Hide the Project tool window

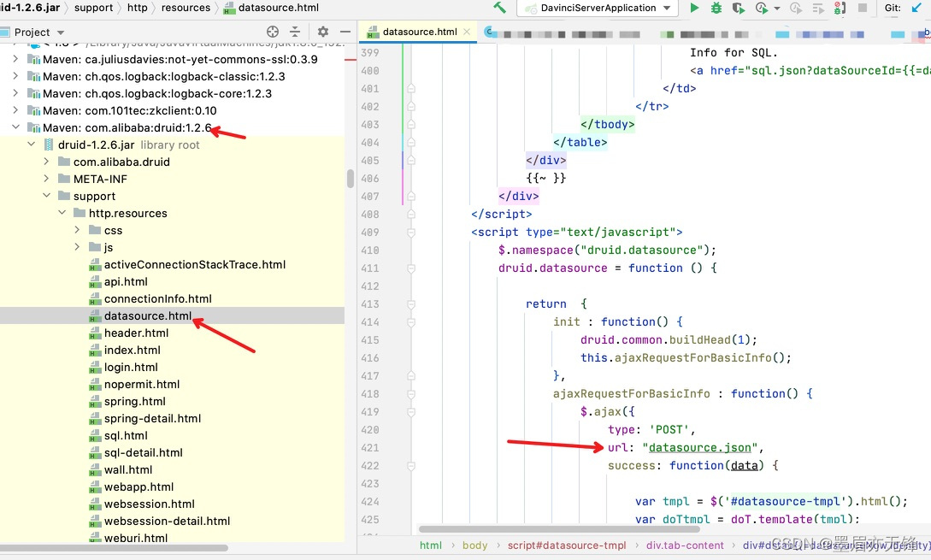(345, 31)
